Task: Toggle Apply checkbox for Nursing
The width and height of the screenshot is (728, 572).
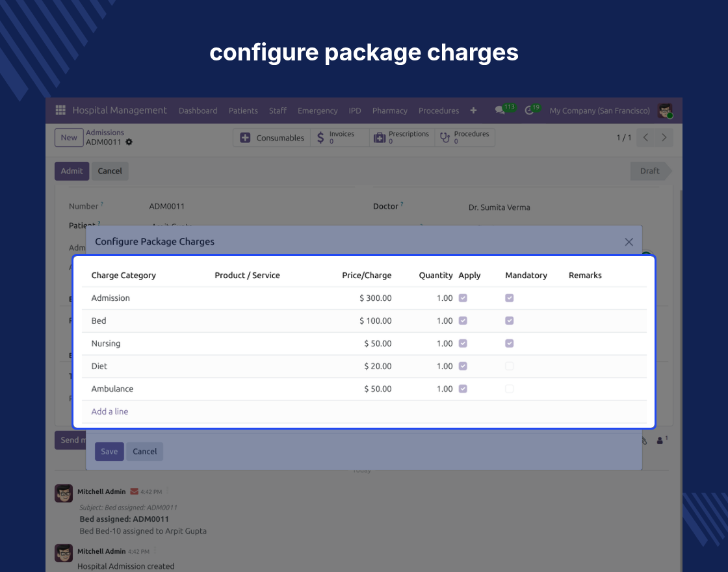Action: [463, 344]
